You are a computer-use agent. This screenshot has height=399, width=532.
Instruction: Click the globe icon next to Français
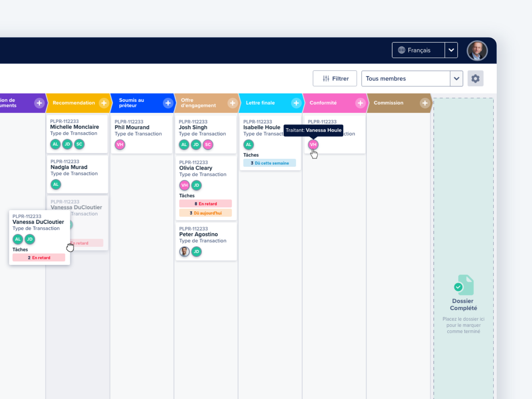pyautogui.click(x=402, y=50)
